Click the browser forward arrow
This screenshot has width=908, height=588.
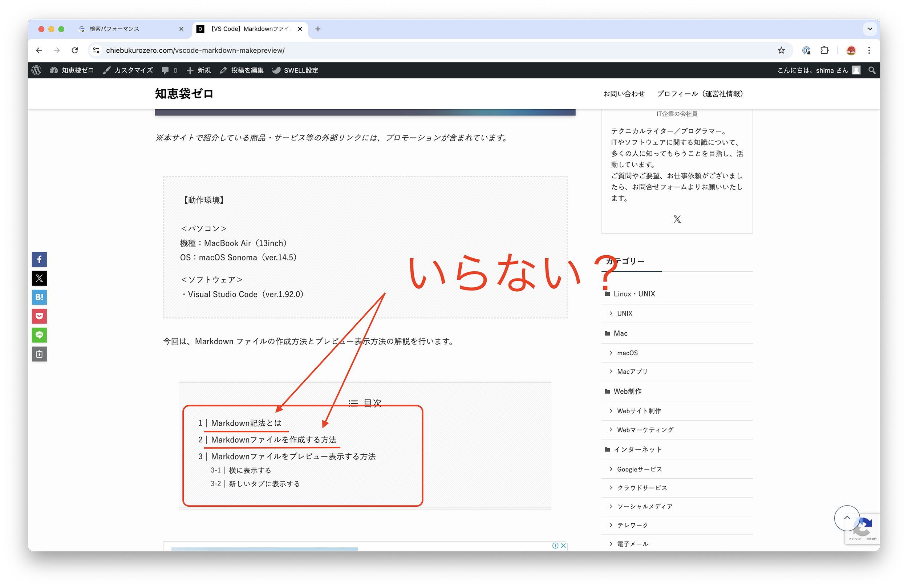[x=57, y=50]
